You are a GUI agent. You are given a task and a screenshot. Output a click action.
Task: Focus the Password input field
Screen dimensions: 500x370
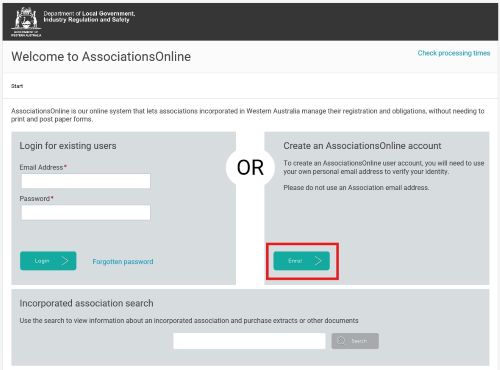(x=86, y=212)
